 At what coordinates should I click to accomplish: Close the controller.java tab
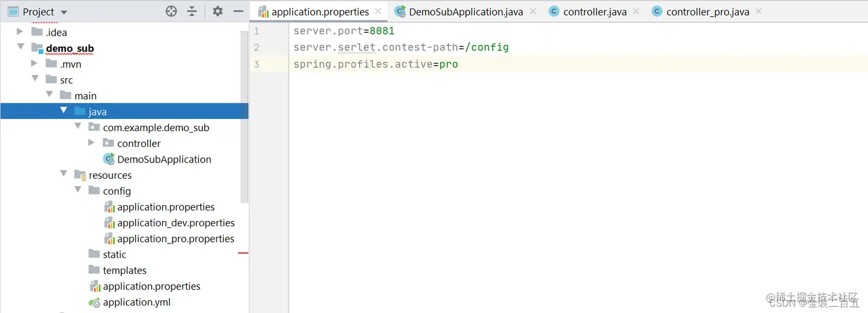(636, 11)
